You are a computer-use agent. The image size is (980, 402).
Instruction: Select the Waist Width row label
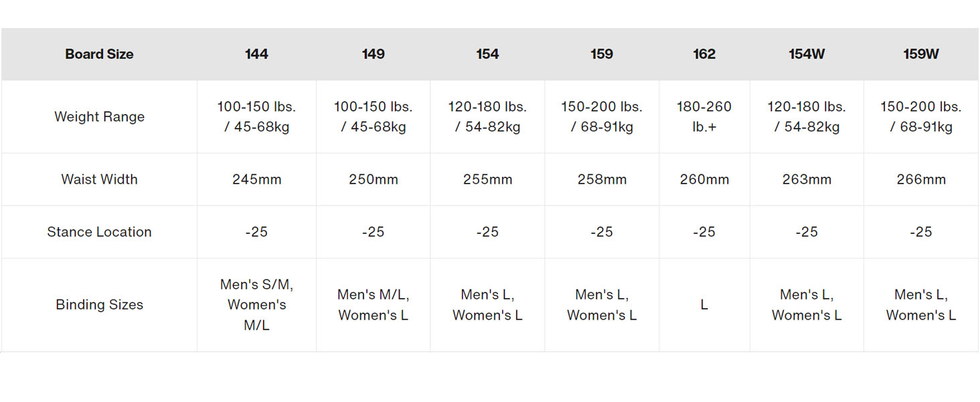point(99,180)
